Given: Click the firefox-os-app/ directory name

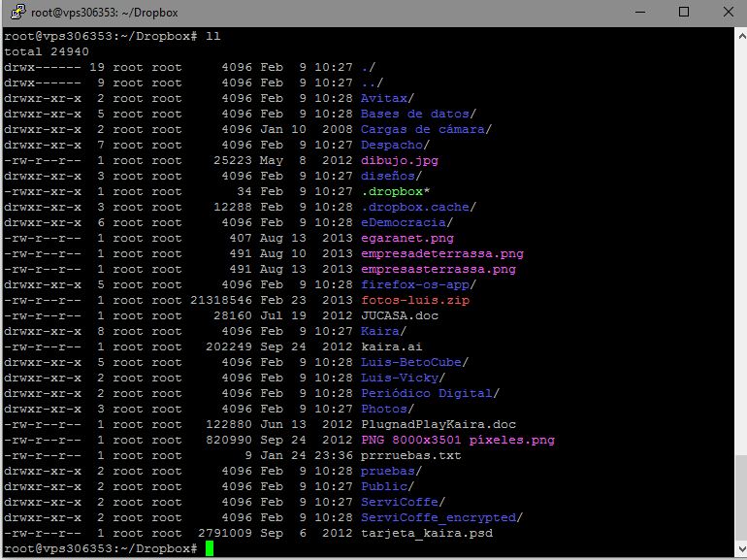Looking at the screenshot, I should [418, 284].
